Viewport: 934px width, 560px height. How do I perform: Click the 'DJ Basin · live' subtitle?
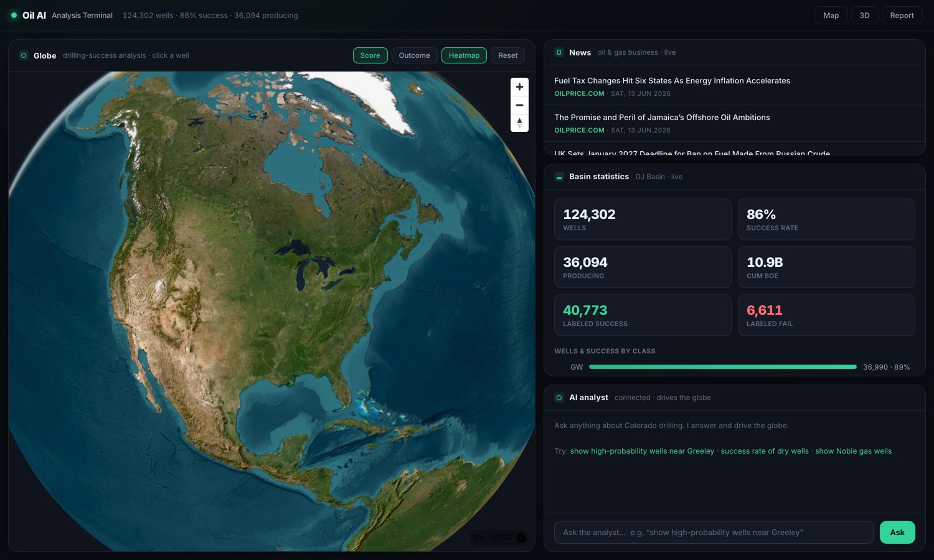pos(659,177)
